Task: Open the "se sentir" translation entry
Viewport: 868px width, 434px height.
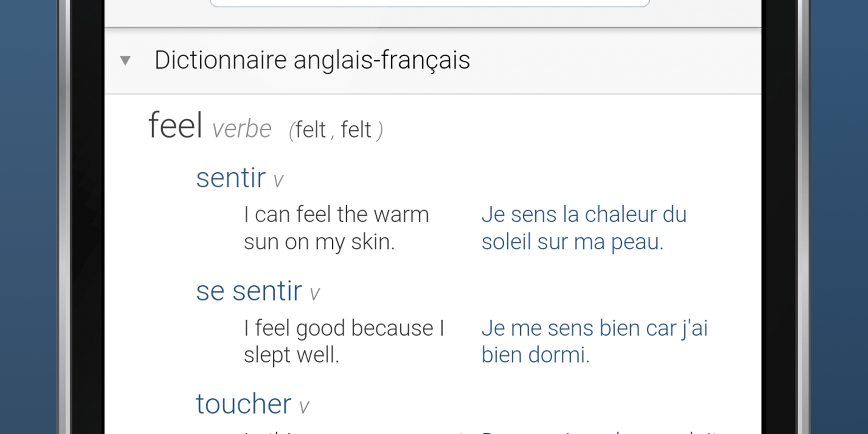Action: [x=249, y=291]
